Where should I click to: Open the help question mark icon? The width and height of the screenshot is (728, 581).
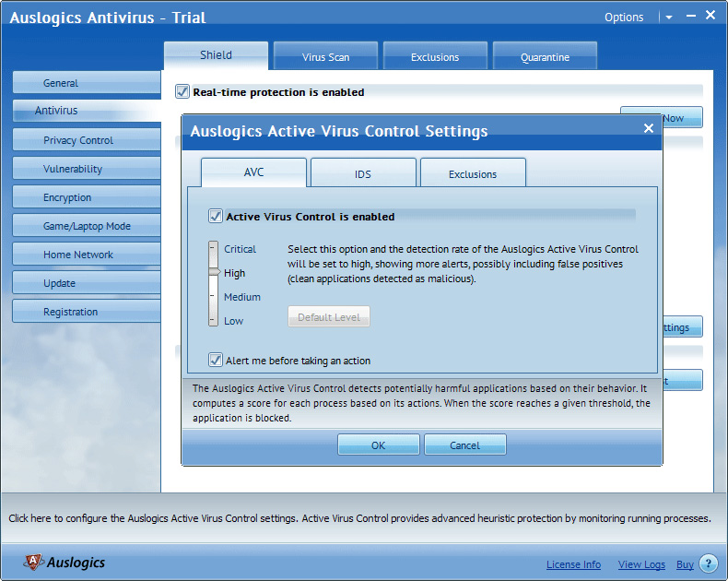point(708,563)
